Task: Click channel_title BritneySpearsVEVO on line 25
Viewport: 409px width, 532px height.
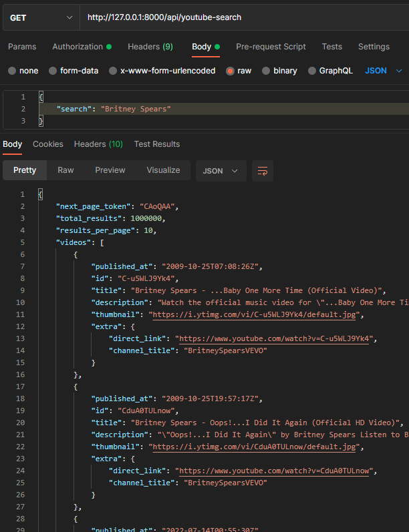Action: click(226, 483)
